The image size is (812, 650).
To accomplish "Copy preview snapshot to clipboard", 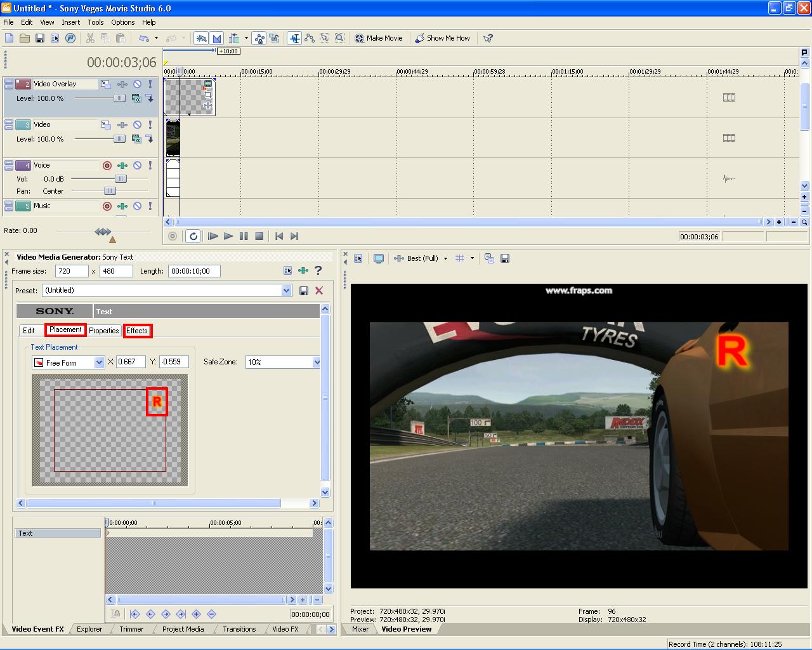I will pos(489,258).
